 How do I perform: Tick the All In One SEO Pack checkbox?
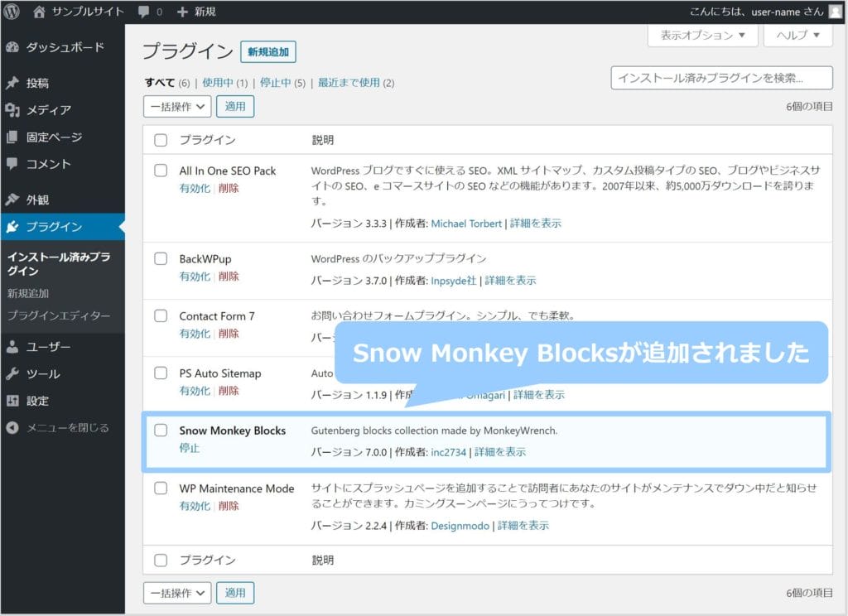pos(161,171)
